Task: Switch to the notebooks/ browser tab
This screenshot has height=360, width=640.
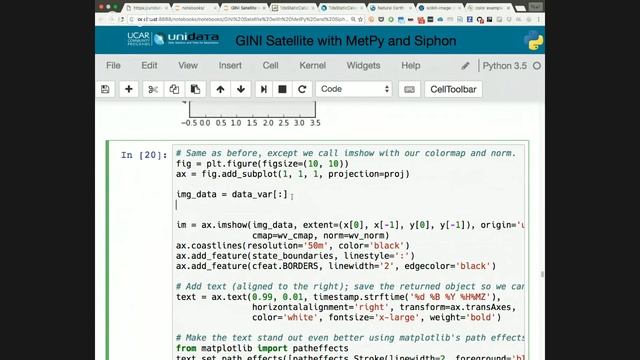Action: 196,8
